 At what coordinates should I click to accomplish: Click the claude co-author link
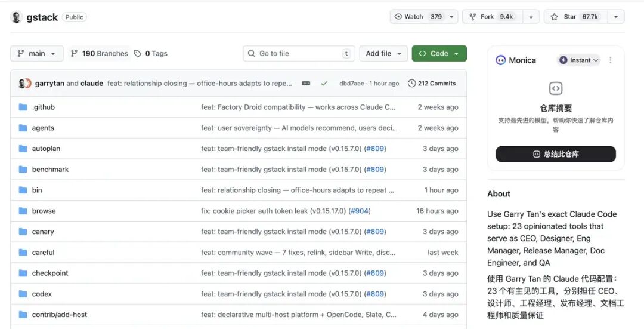(92, 83)
